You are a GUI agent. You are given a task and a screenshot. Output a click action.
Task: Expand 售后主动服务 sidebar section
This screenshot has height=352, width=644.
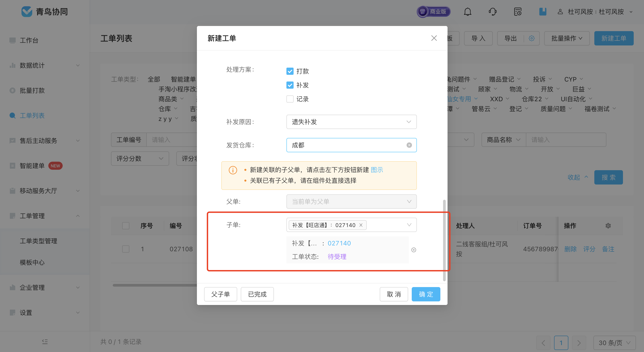coord(78,141)
